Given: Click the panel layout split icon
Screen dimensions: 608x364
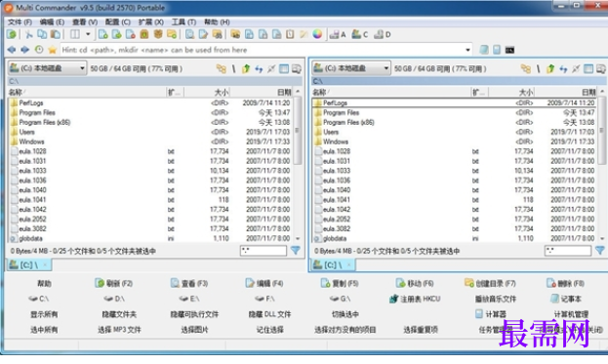Looking at the screenshot, I should [x=75, y=34].
